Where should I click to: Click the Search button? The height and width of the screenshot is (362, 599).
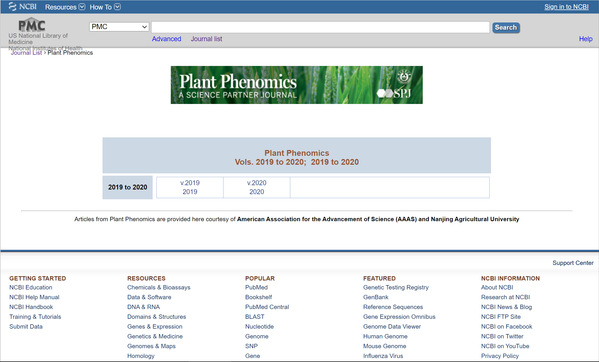point(506,27)
